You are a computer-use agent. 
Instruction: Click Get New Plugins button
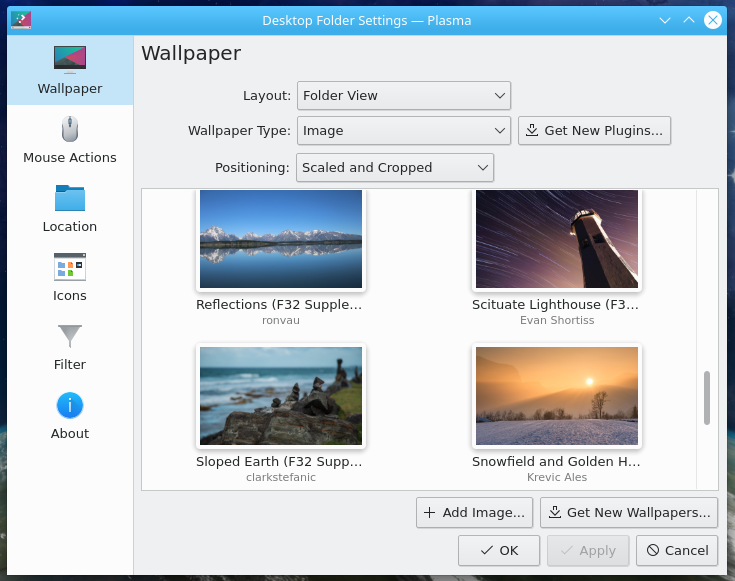pyautogui.click(x=594, y=131)
